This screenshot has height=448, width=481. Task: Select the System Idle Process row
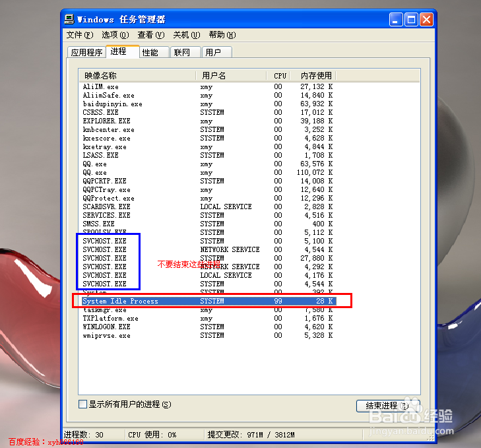pos(209,302)
